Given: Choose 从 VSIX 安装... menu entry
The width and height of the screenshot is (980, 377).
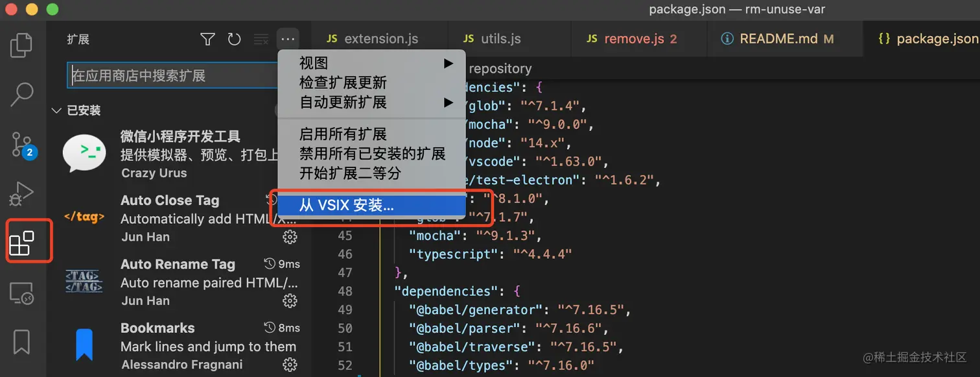Looking at the screenshot, I should click(372, 206).
